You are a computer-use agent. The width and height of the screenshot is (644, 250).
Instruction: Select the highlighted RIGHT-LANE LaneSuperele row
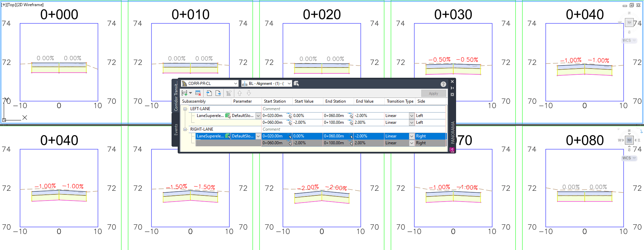pos(321,136)
